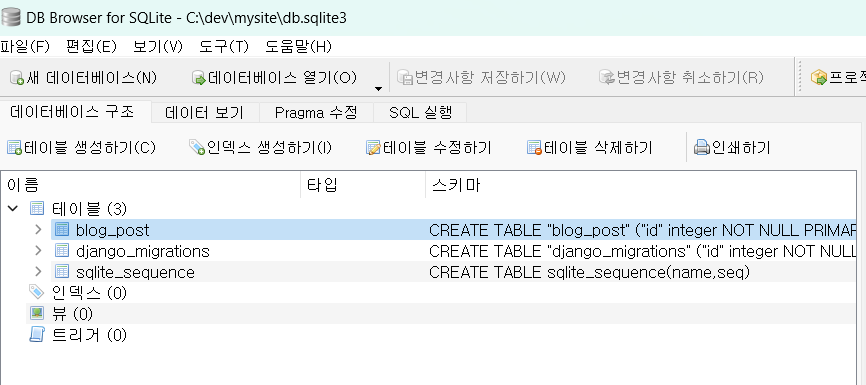The image size is (866, 385).
Task: Switch to the Pragma 수정 tab
Action: pos(316,113)
